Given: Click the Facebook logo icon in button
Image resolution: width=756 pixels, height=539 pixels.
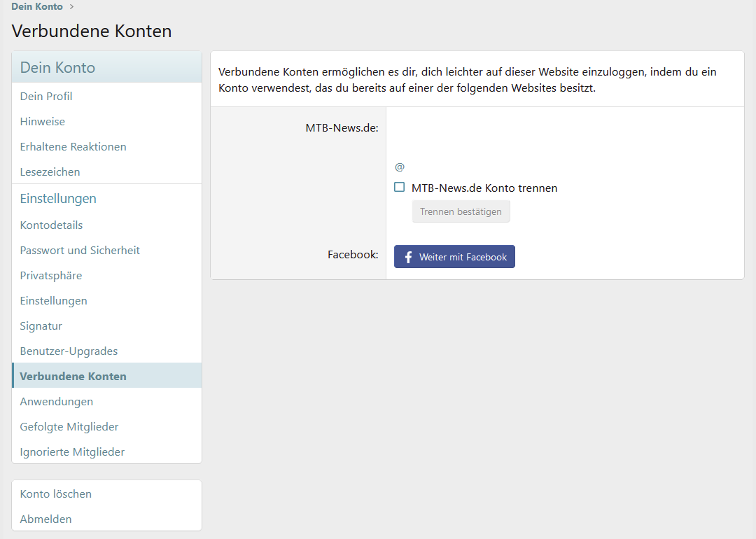Looking at the screenshot, I should click(x=408, y=257).
